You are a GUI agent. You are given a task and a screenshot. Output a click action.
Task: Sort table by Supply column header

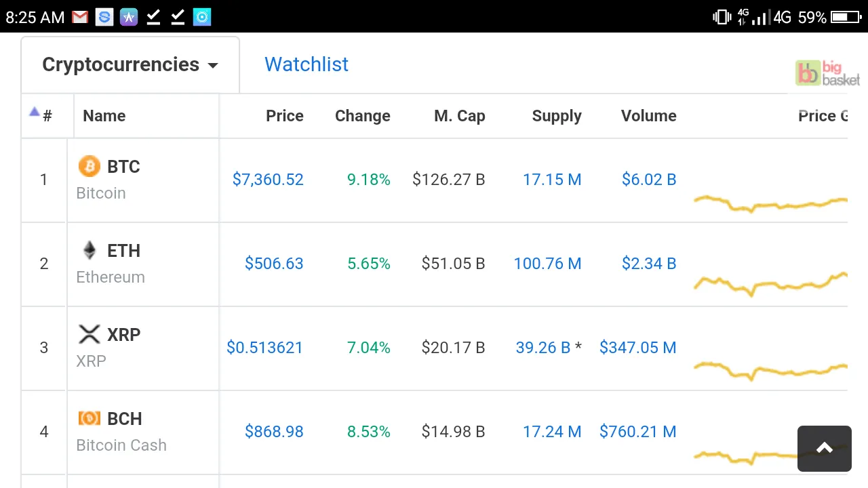pos(557,116)
